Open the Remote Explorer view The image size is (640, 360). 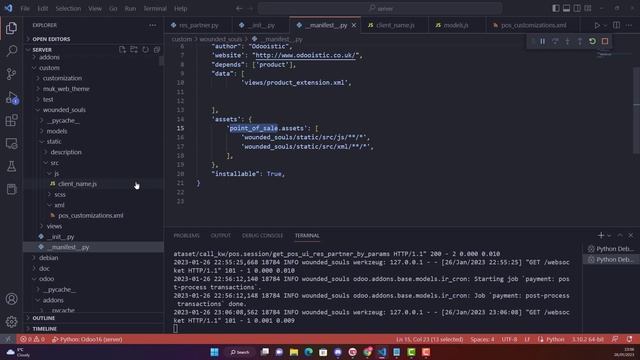click(11, 143)
